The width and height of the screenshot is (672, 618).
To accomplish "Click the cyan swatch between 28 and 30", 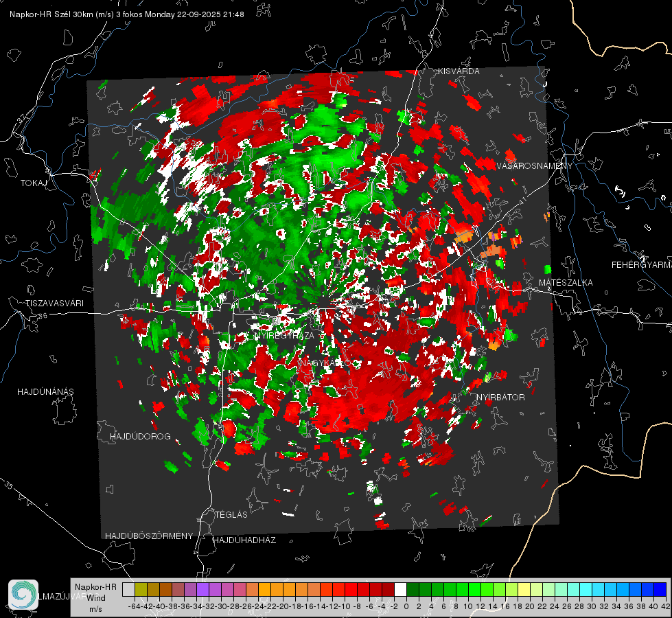I will (586, 590).
